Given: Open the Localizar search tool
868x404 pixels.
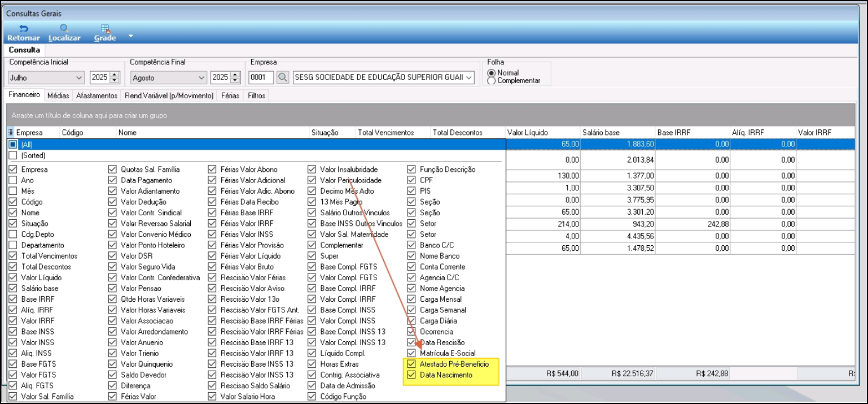Looking at the screenshot, I should point(64,33).
